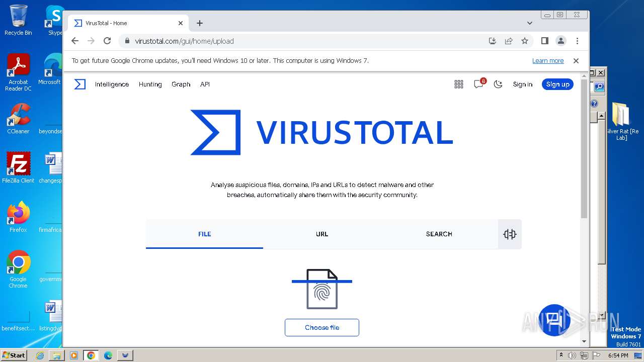Click the Sign up button
This screenshot has height=362, width=644.
click(x=557, y=84)
